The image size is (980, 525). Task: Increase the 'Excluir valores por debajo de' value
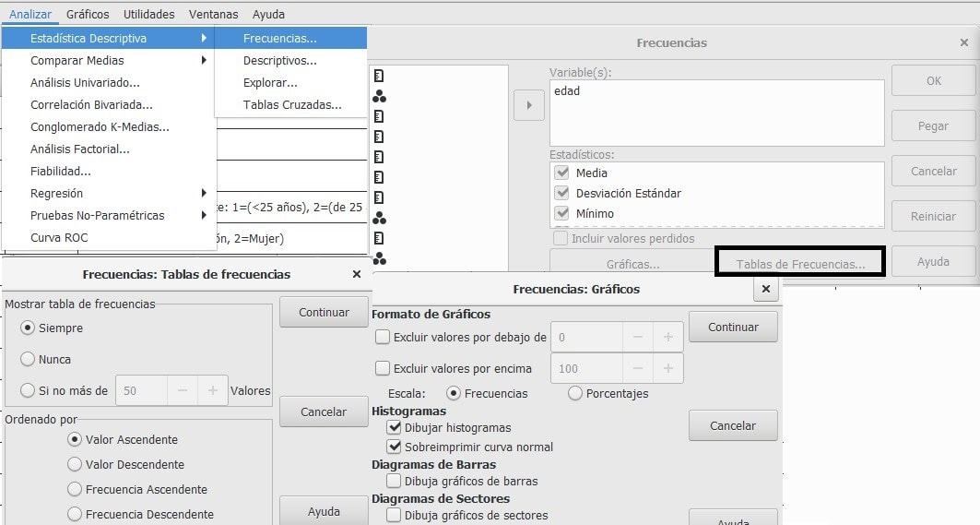point(667,338)
